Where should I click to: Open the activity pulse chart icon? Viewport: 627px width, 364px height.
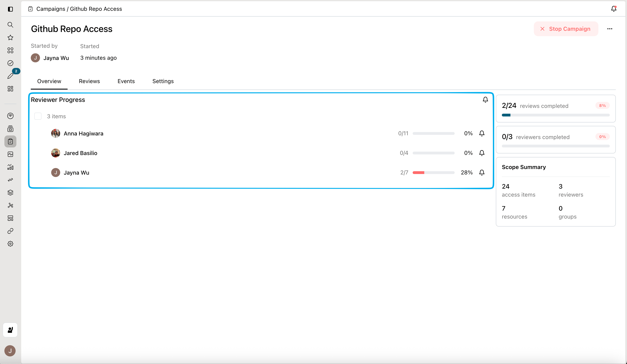point(10,154)
